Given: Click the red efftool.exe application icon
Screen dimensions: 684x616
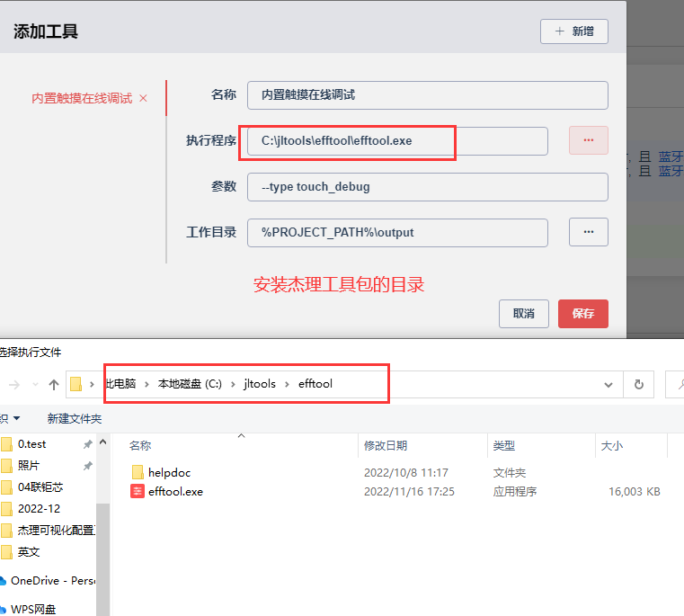Looking at the screenshot, I should click(137, 492).
